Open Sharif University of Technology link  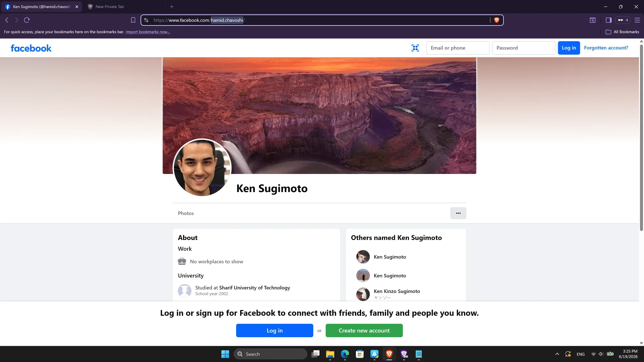coord(255,288)
